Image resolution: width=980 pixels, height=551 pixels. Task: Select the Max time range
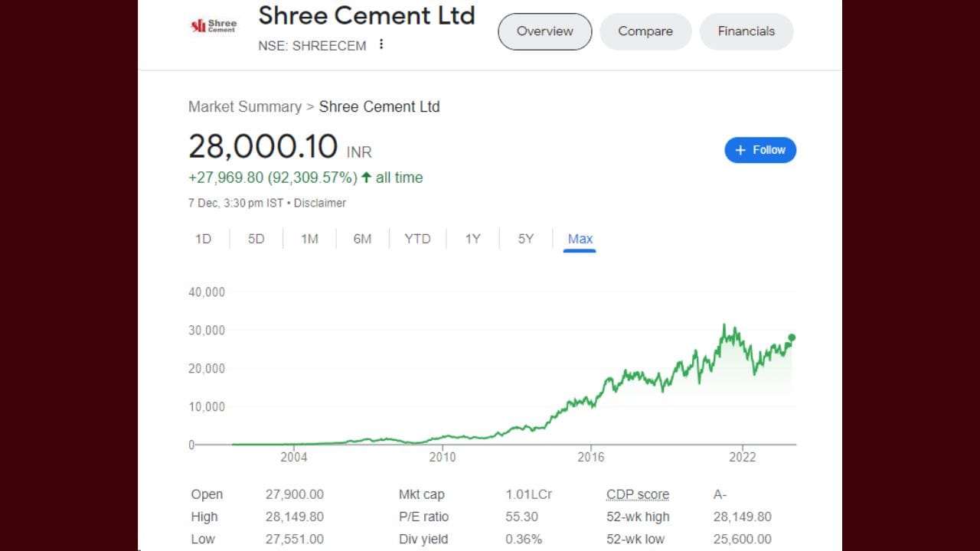click(580, 239)
